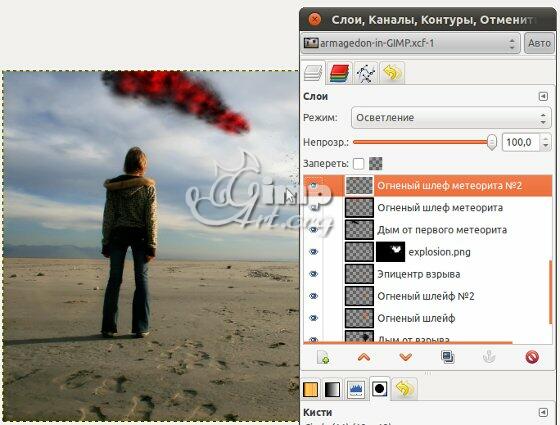Toggle visibility of Огненый шлейф layer

click(313, 318)
